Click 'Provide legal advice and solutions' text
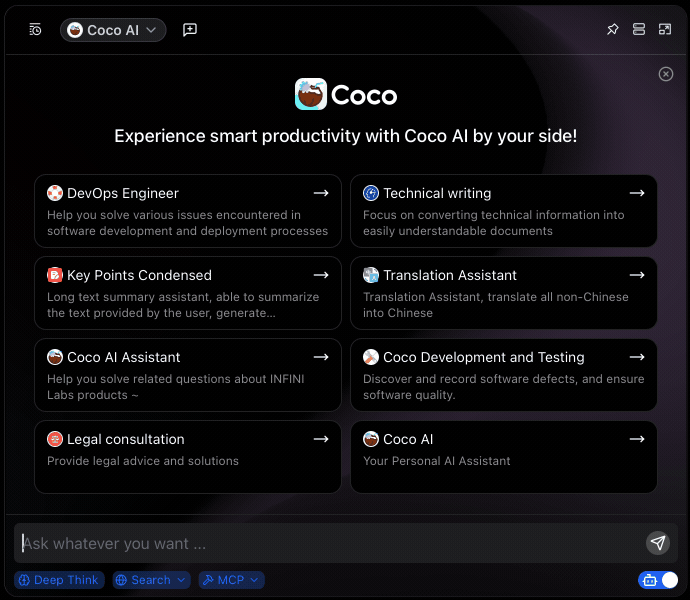 click(x=143, y=461)
